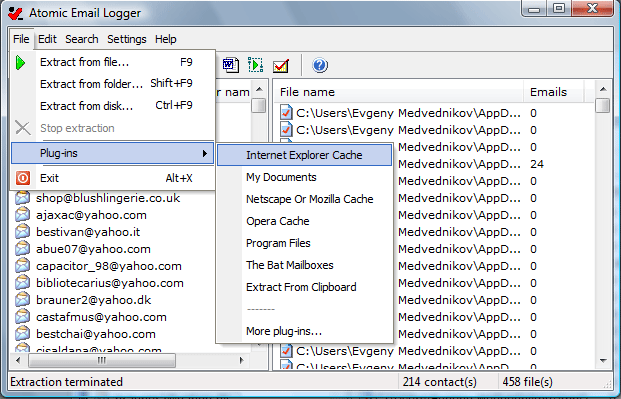The height and width of the screenshot is (399, 621).
Task: Click scroll-up arrow of the file list
Action: click(603, 89)
